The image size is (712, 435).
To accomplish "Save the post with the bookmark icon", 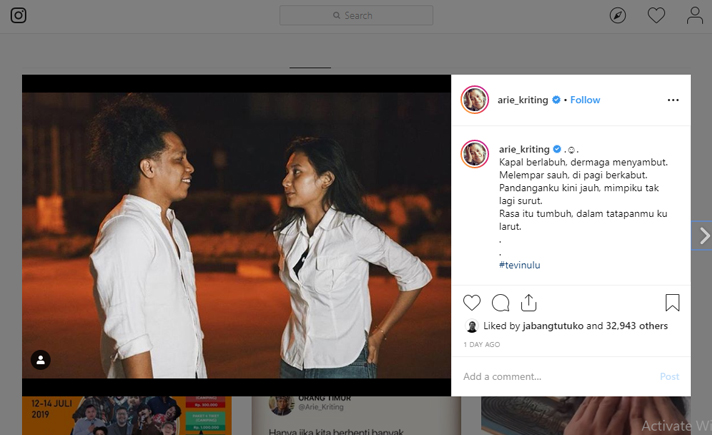I will point(672,303).
